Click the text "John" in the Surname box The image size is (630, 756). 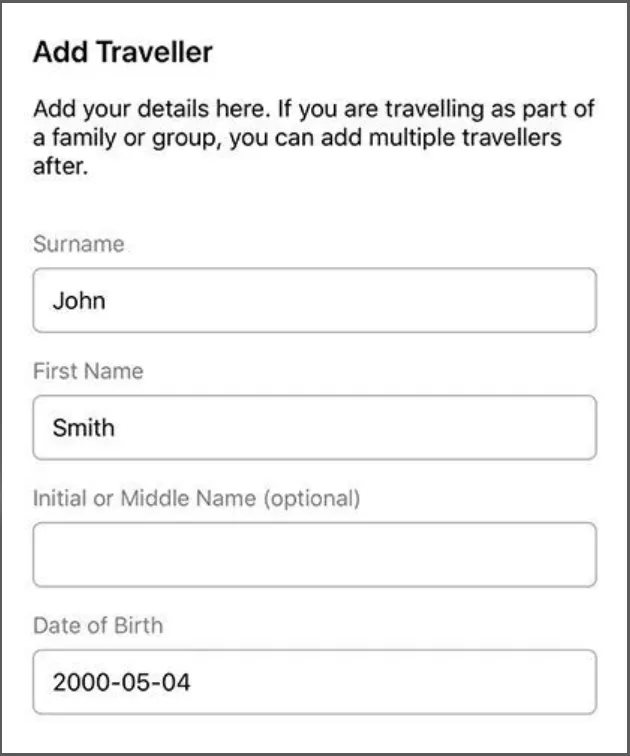click(x=78, y=300)
